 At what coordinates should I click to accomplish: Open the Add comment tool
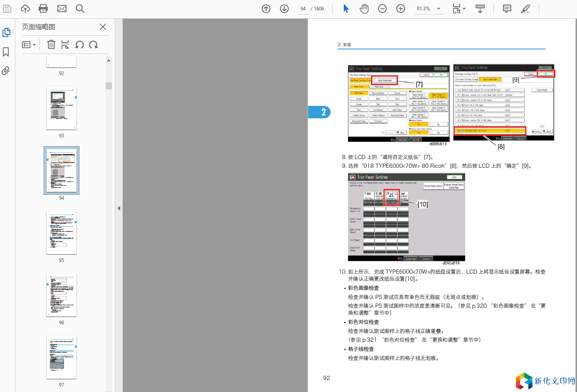507,9
